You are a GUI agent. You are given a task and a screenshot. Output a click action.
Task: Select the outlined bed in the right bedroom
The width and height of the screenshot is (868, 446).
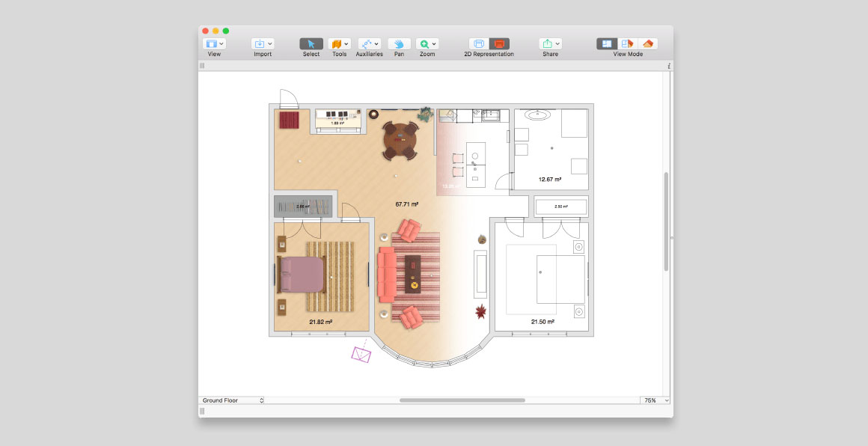560,279
